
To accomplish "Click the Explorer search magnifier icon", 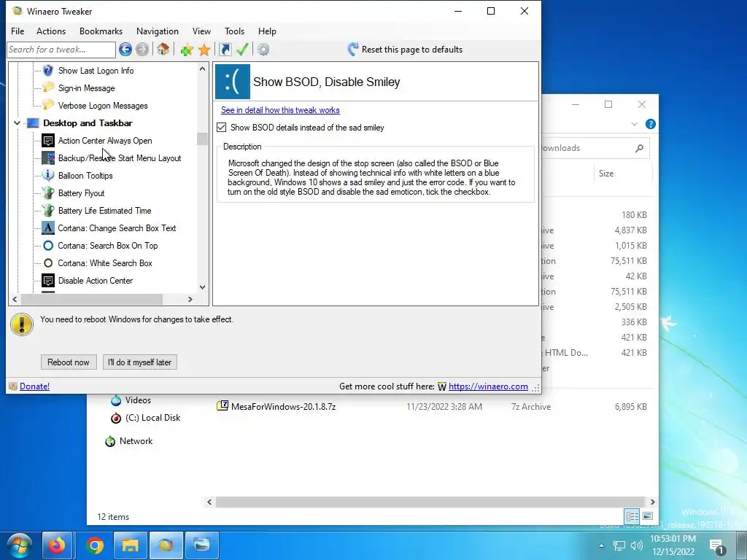I will click(639, 148).
